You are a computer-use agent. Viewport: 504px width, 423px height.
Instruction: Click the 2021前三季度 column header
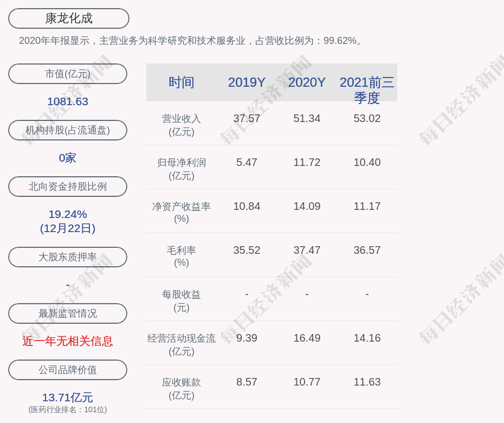(x=367, y=90)
